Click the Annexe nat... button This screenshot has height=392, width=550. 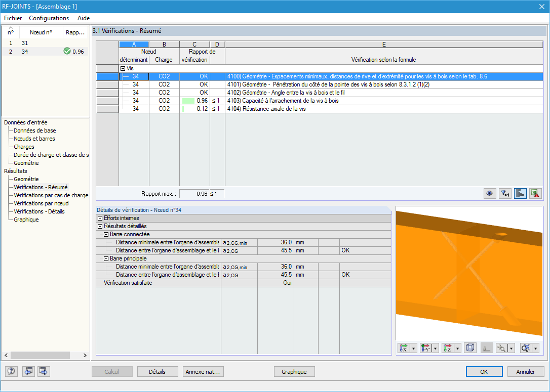tap(203, 372)
